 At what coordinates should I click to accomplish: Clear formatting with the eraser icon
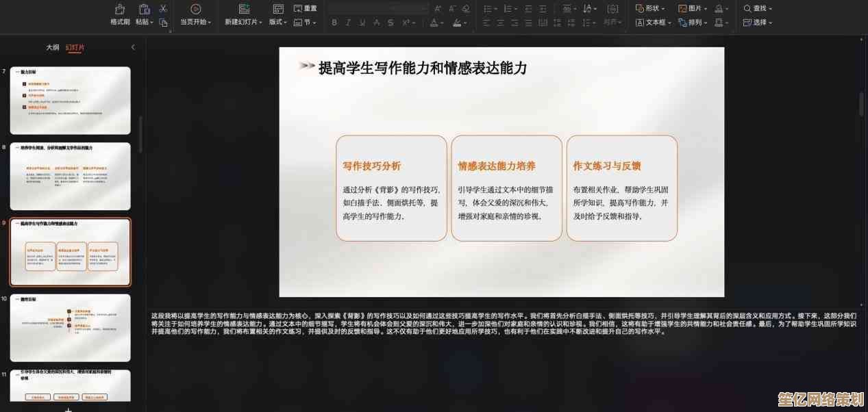tap(467, 9)
